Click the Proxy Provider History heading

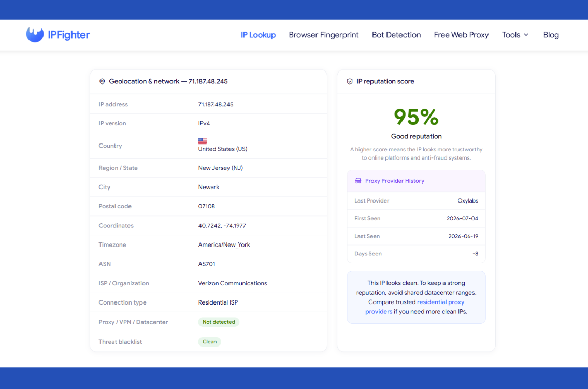click(394, 181)
